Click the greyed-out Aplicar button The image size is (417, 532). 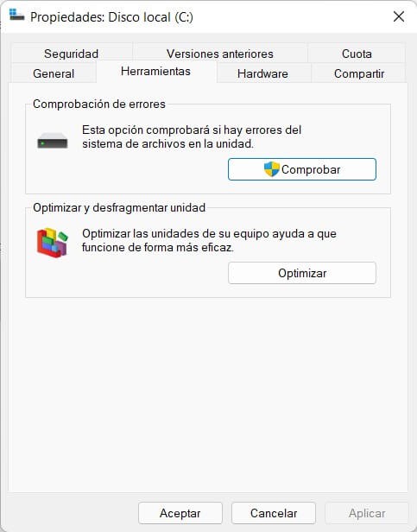pos(367,513)
